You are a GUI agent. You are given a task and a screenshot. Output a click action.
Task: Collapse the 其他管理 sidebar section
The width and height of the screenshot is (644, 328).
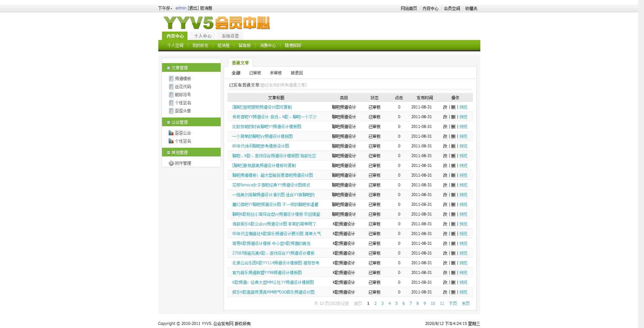(168, 152)
